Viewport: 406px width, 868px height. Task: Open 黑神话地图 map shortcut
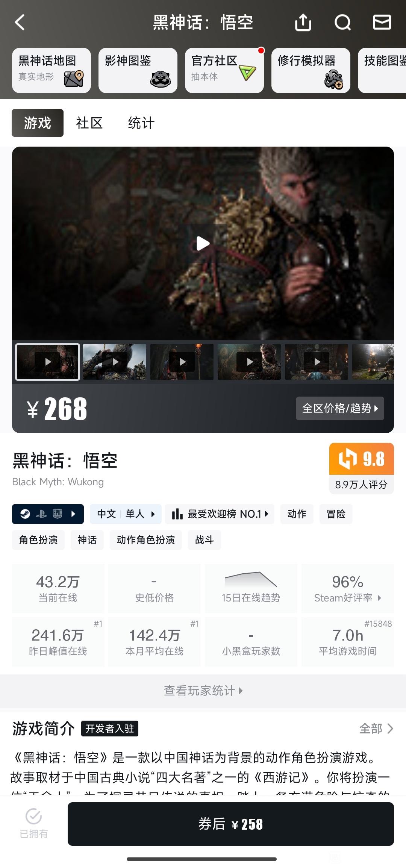[x=52, y=70]
